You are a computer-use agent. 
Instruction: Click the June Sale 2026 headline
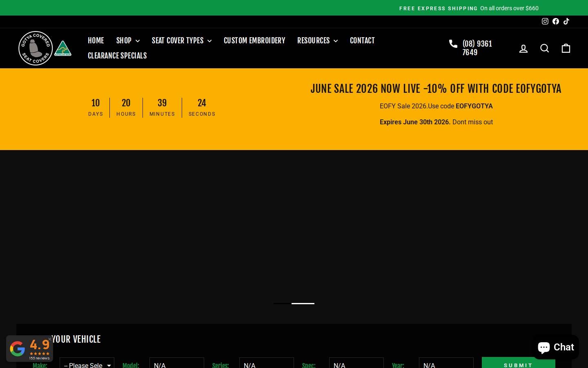(436, 89)
